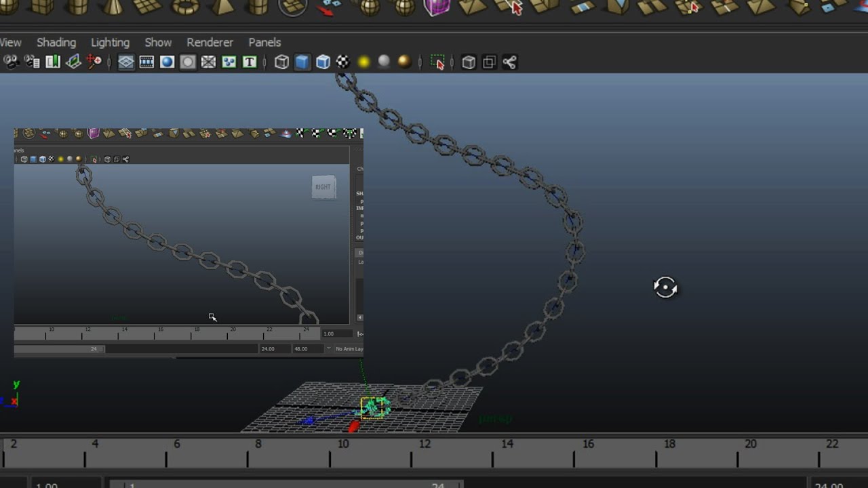Open the Panels menu
The width and height of the screenshot is (868, 488).
pyautogui.click(x=264, y=42)
